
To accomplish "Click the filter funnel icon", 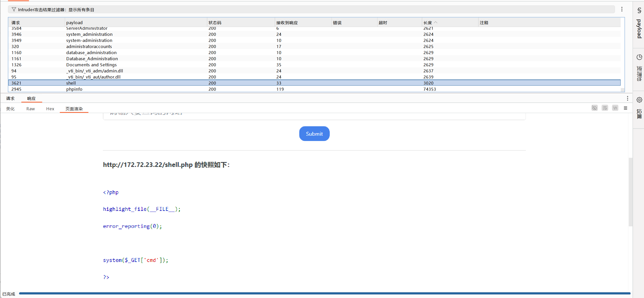I will coord(14,9).
